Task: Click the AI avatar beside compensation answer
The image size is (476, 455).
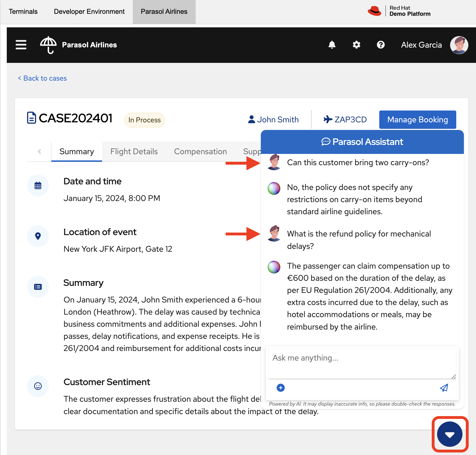Action: 274,267
